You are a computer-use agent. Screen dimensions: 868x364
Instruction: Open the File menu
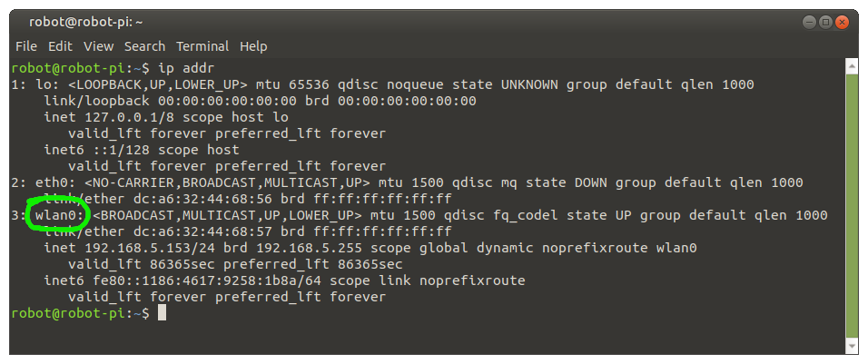click(x=26, y=46)
